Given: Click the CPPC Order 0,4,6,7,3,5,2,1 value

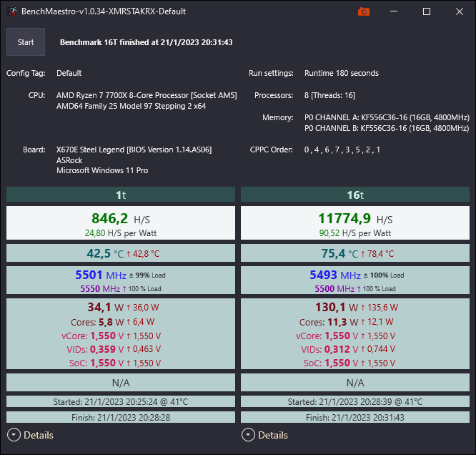Looking at the screenshot, I should pos(342,150).
